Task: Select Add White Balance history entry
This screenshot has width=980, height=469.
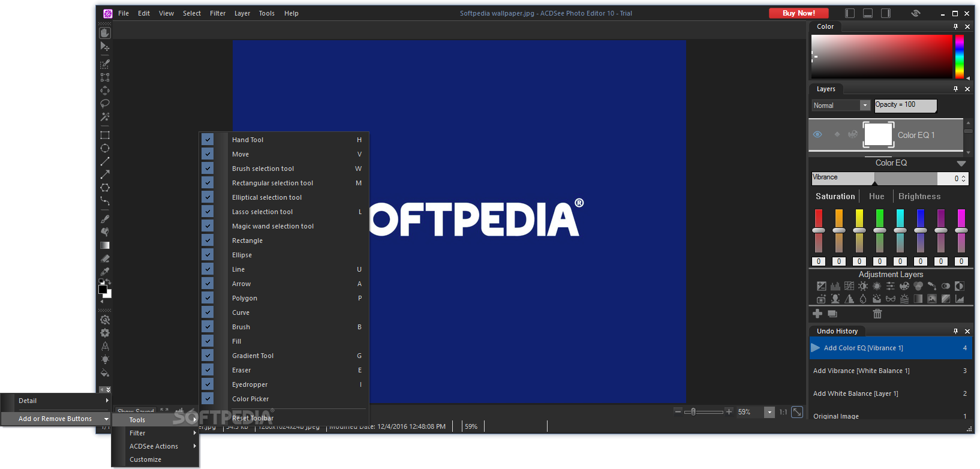Action: point(890,393)
